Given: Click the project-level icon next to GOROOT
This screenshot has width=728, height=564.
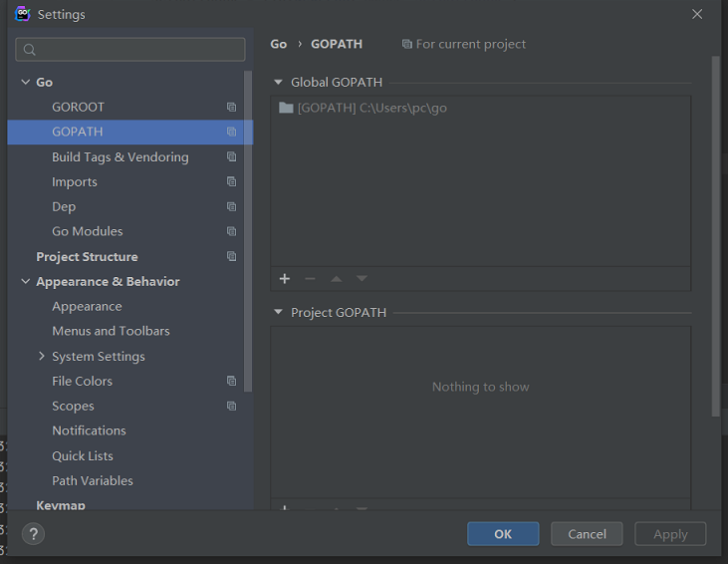Looking at the screenshot, I should point(231,107).
